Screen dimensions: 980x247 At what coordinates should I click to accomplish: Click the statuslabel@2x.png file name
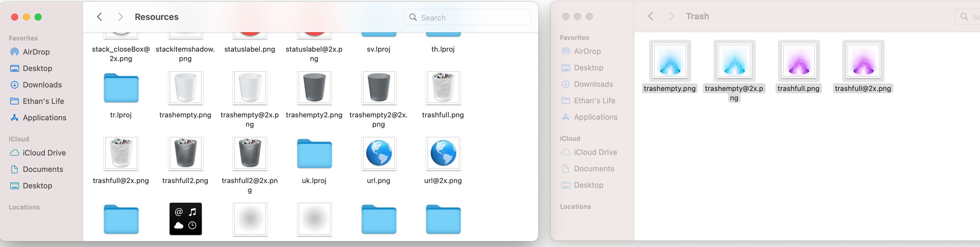314,54
